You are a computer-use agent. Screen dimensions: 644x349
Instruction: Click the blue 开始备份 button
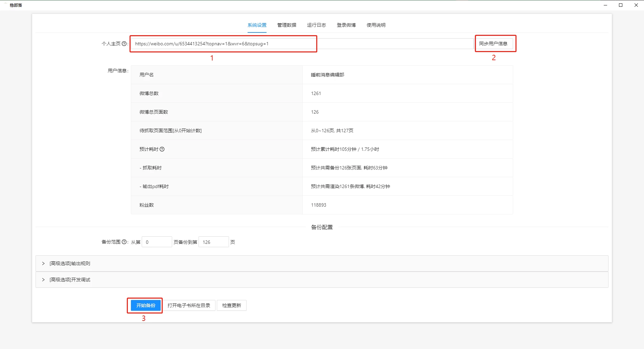(x=145, y=305)
